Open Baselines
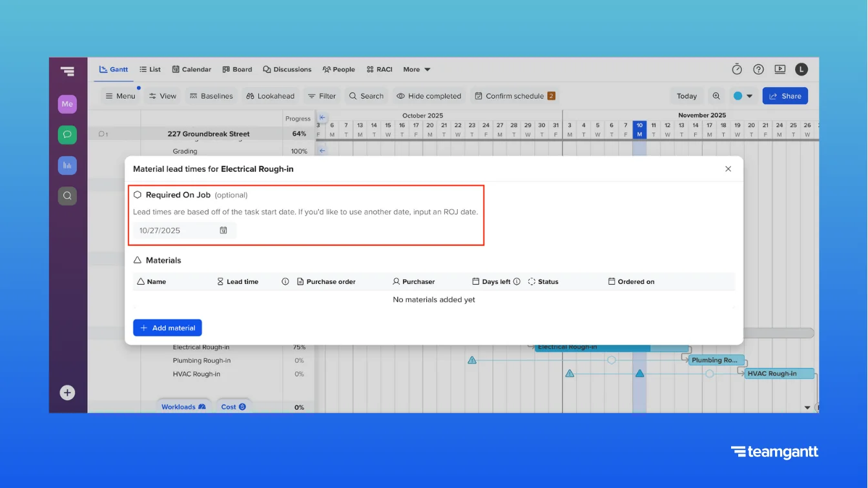868x488 pixels. pyautogui.click(x=211, y=96)
